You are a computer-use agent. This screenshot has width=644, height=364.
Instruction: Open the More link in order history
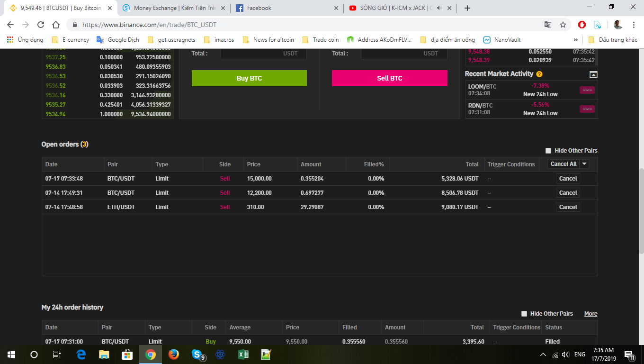[x=590, y=314]
